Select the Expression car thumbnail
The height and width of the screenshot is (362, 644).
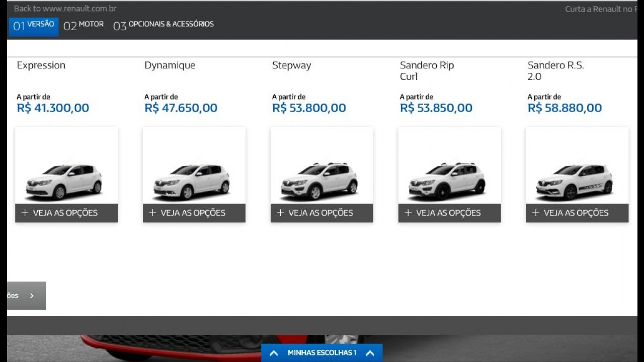point(64,182)
